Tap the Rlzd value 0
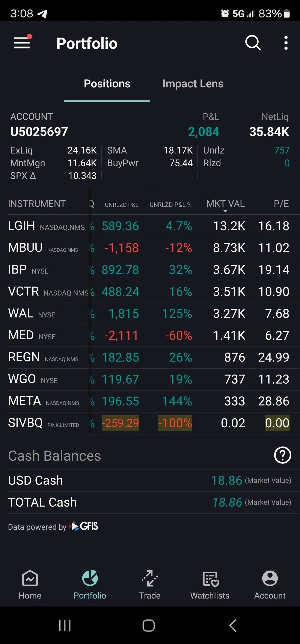This screenshot has height=644, width=300. (x=287, y=163)
